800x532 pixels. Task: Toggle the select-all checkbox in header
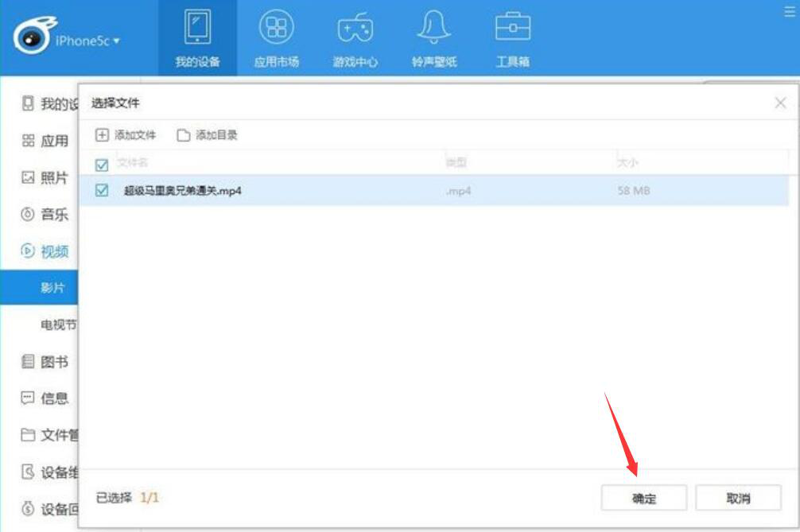pos(102,165)
